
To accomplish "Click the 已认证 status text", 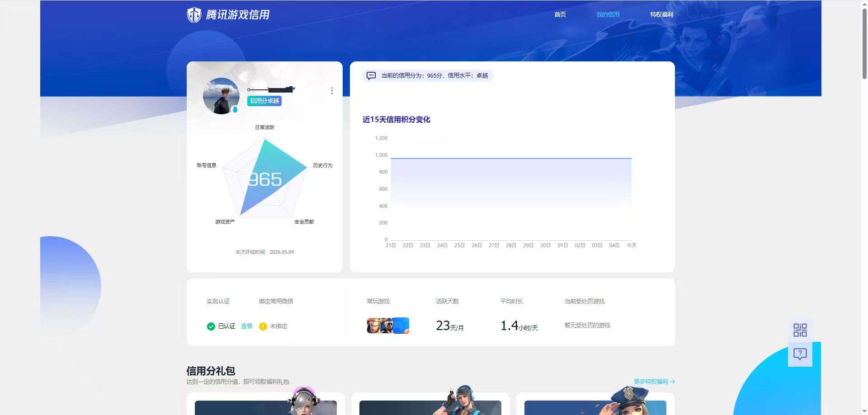I will pos(226,326).
